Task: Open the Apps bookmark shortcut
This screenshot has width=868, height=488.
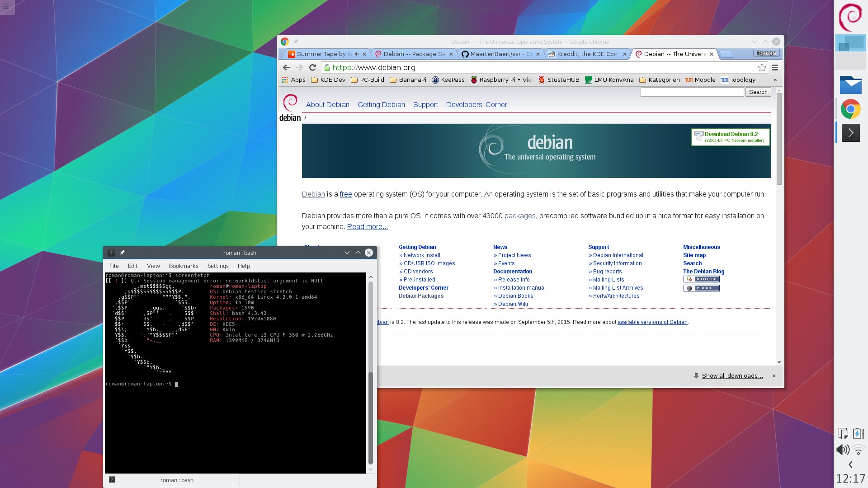Action: point(294,80)
